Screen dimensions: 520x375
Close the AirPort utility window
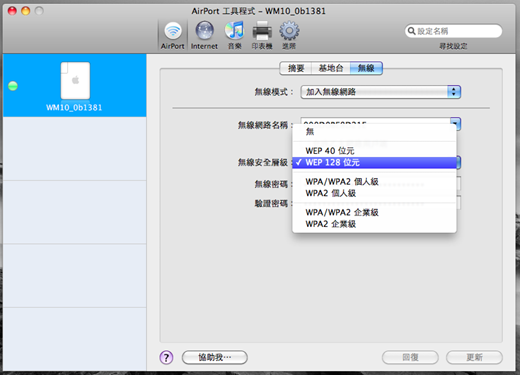(12, 11)
